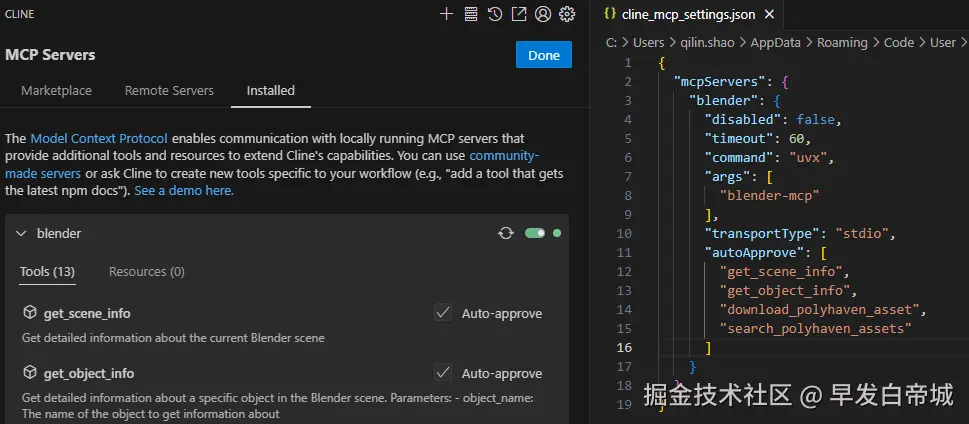This screenshot has height=424, width=969.
Task: Open the Resources (0) tab
Action: click(x=146, y=271)
